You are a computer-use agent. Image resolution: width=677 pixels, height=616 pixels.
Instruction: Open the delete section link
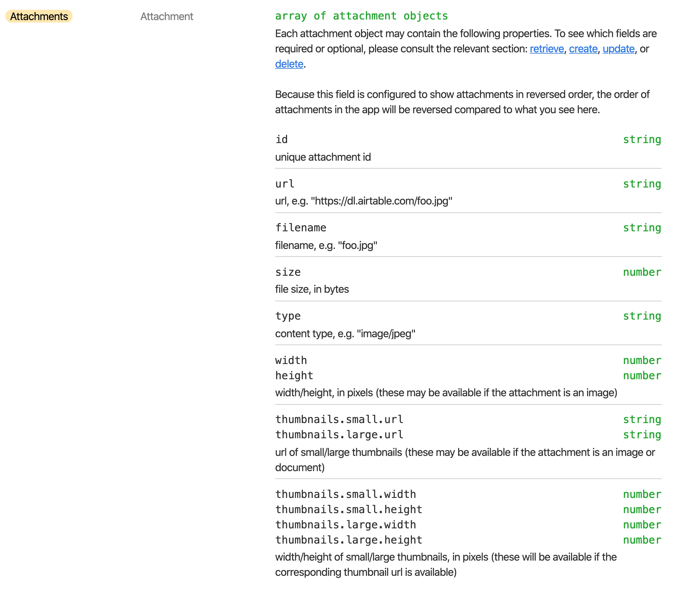pyautogui.click(x=289, y=64)
